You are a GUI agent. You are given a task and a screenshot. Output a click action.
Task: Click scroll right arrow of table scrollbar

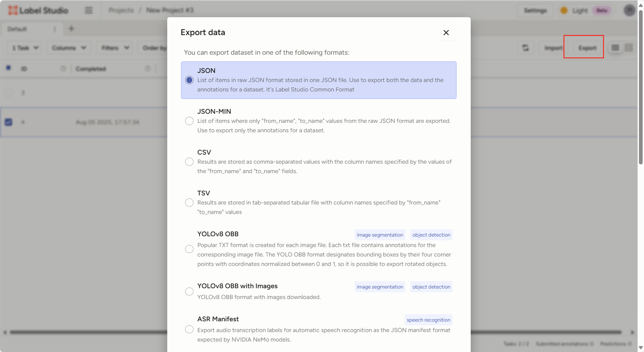(633, 332)
